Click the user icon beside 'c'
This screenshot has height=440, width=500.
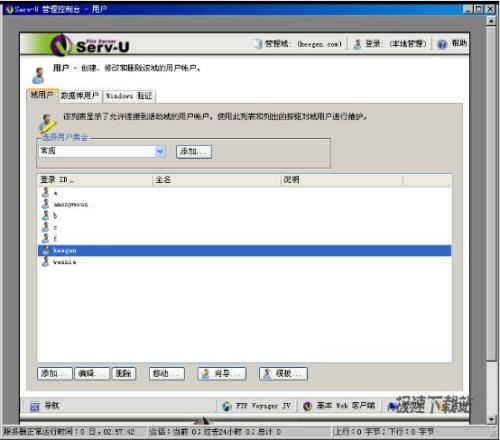(46, 227)
